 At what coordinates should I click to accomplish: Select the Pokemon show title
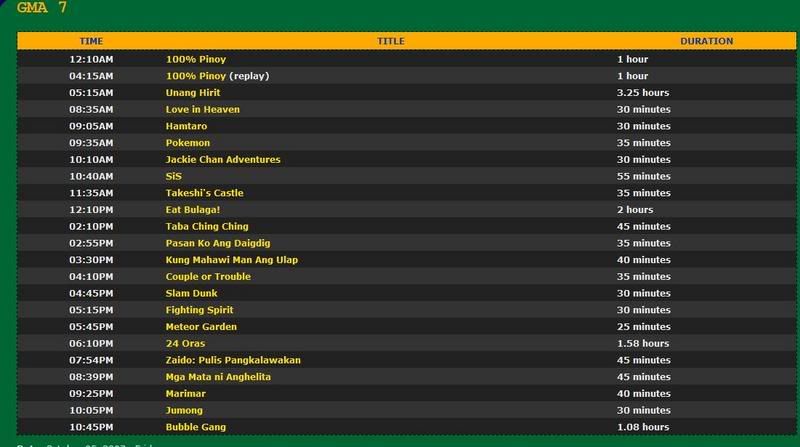point(188,143)
